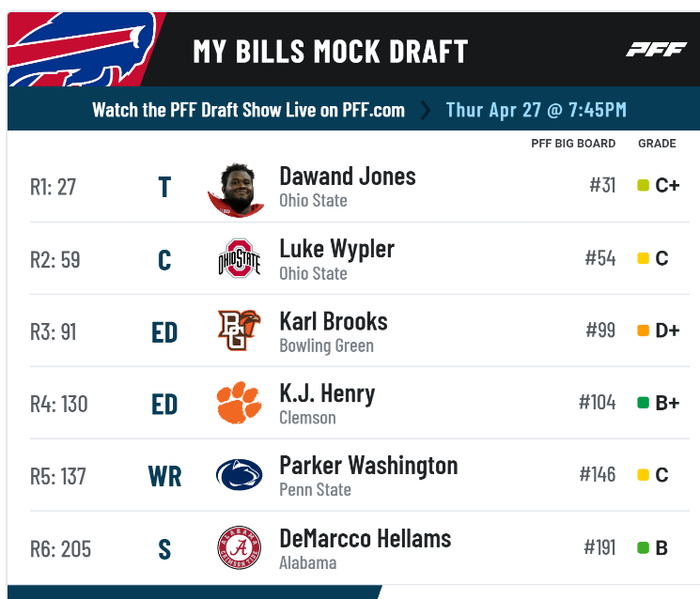Click the Ohio State logo beside Luke Wypler
This screenshot has height=599, width=700.
(240, 258)
